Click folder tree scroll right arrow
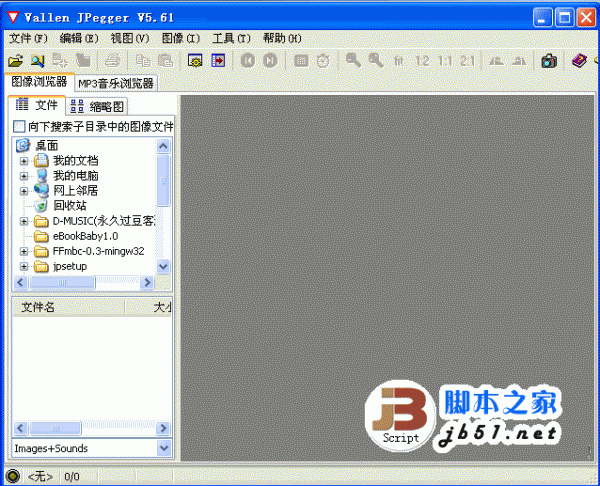Viewport: 600px width, 486px height. coord(147,283)
